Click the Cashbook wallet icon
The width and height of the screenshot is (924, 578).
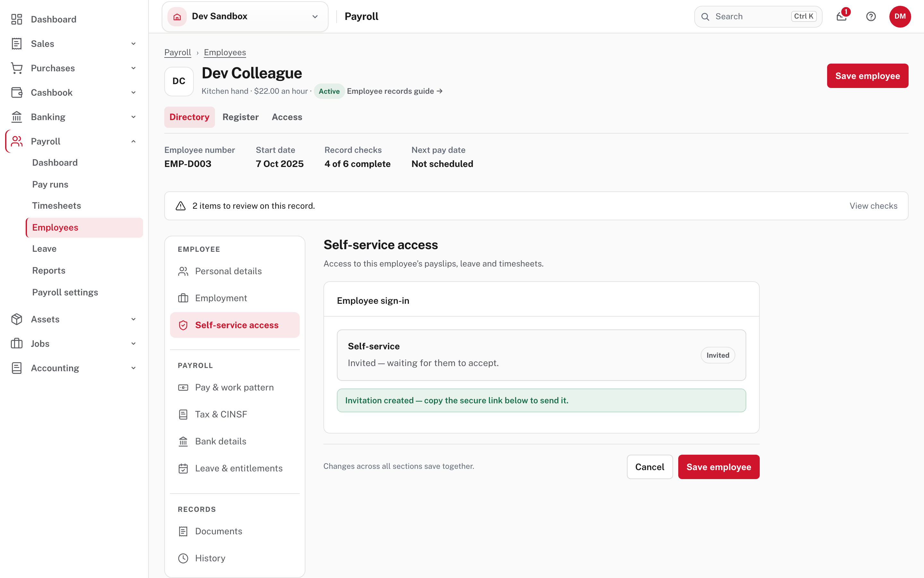pyautogui.click(x=16, y=92)
